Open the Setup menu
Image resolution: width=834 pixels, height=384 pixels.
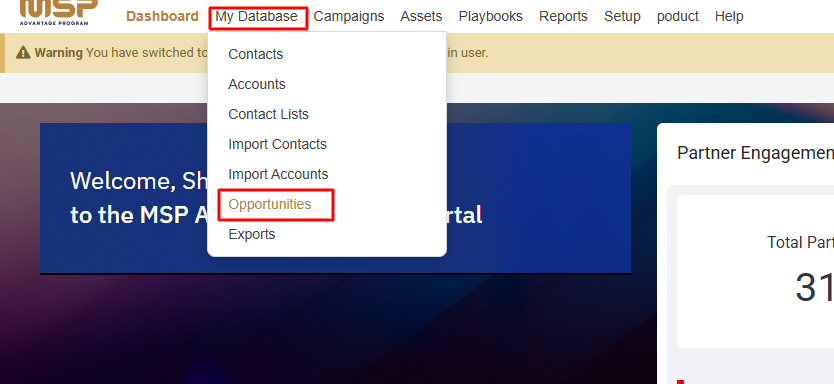click(622, 16)
